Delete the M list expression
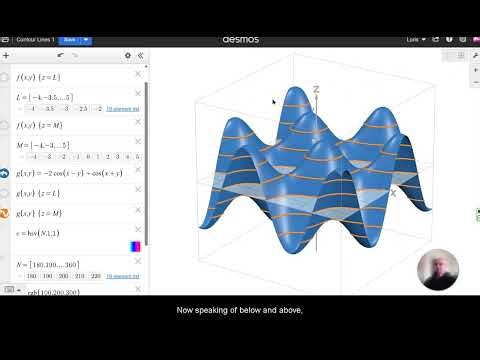Image resolution: width=480 pixels, height=360 pixels. 138,141
